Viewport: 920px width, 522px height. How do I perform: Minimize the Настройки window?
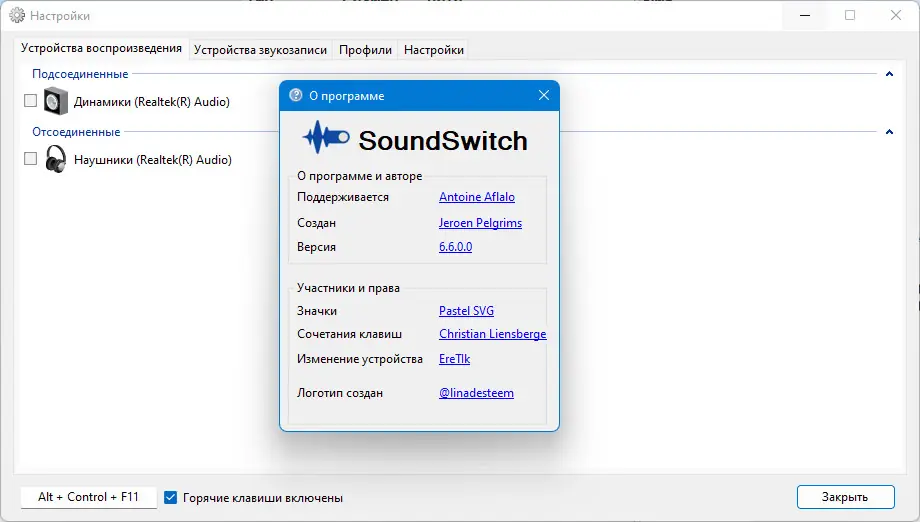pos(805,15)
